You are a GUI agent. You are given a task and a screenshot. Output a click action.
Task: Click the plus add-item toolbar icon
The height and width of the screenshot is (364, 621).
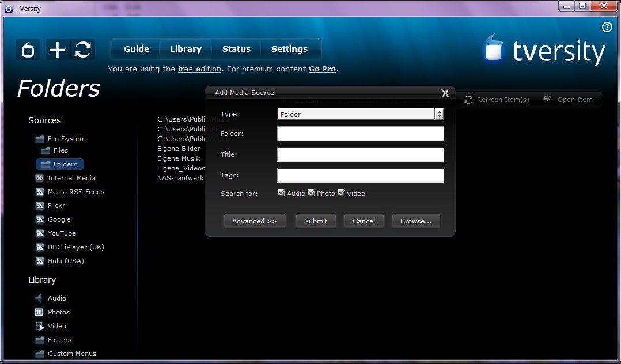click(x=57, y=50)
